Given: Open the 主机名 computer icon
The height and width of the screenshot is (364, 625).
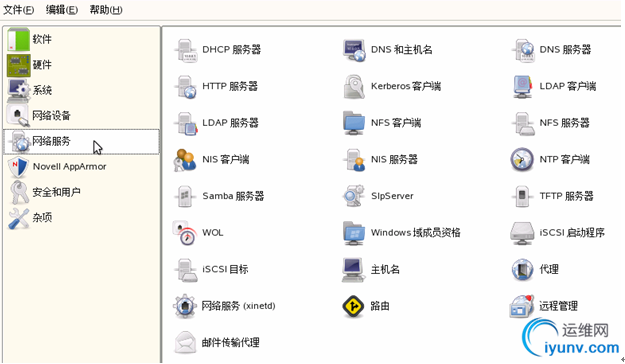Looking at the screenshot, I should pos(353,270).
